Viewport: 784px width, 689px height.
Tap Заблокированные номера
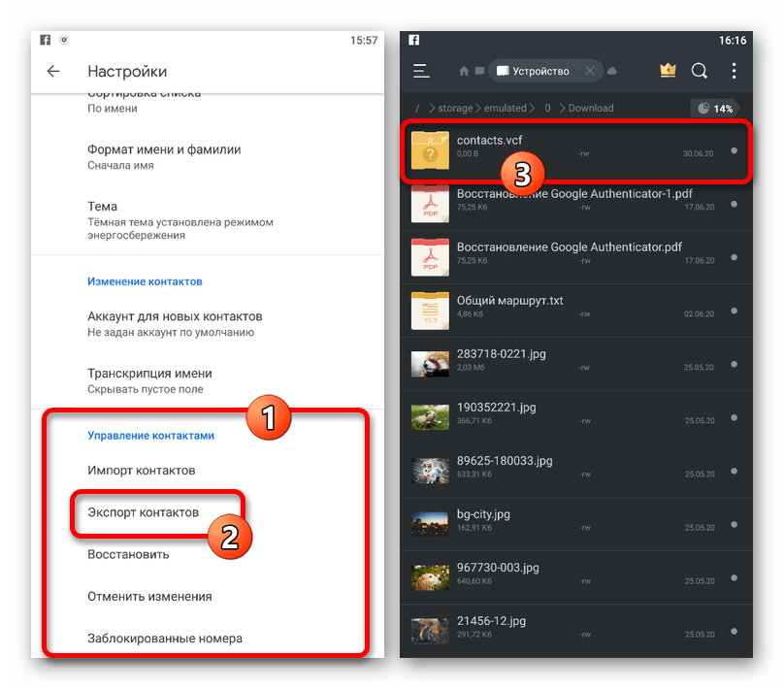pyautogui.click(x=164, y=638)
